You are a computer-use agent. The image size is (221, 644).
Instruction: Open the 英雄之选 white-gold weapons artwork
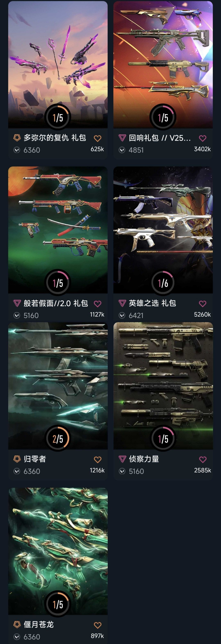click(163, 230)
